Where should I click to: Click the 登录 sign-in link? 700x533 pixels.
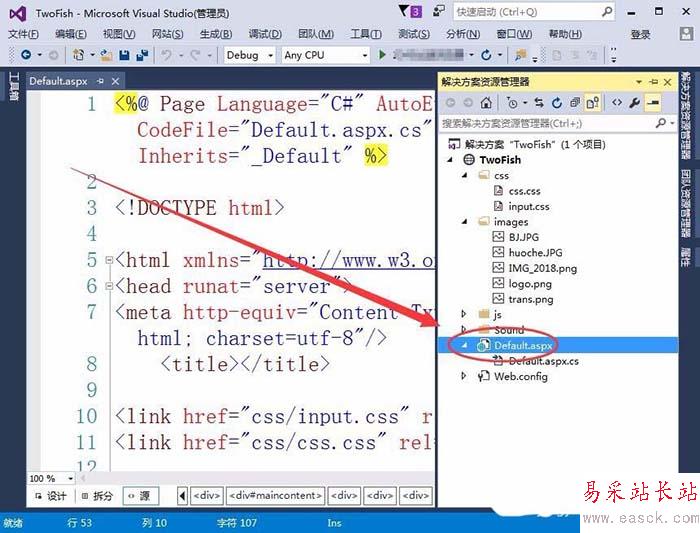(640, 34)
